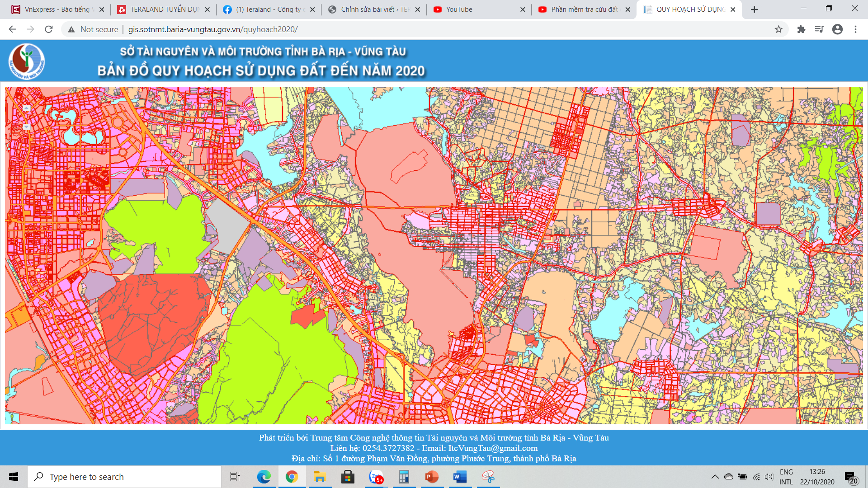
Task: Open the media control icon in Chrome toolbar
Action: coord(819,29)
